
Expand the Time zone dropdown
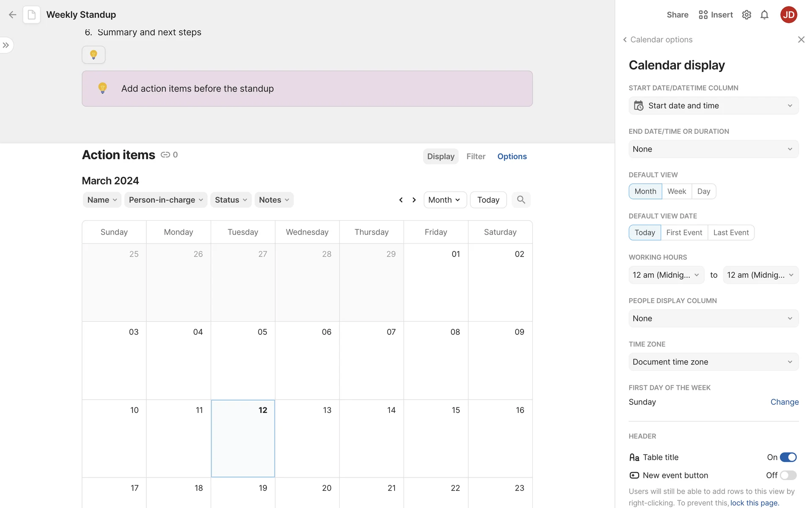click(713, 362)
